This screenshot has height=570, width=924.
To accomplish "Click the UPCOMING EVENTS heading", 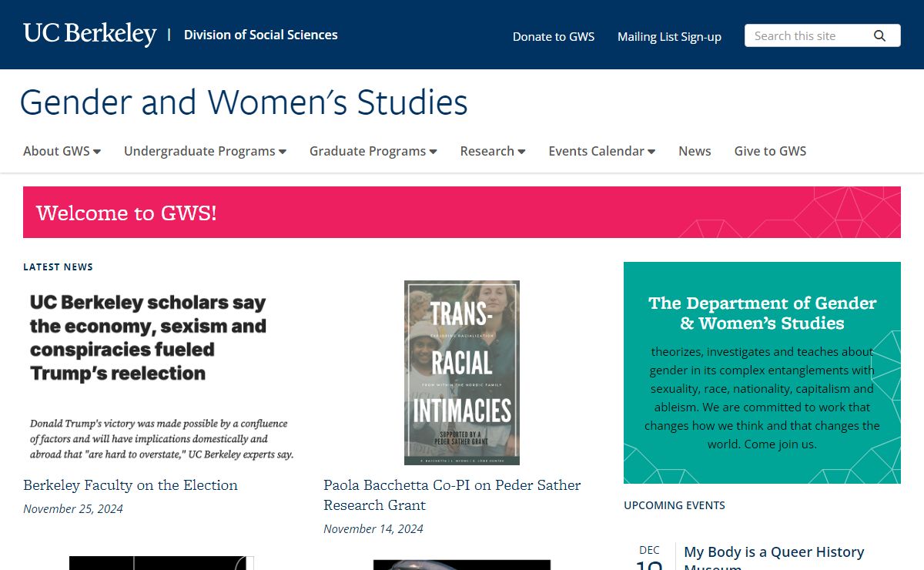I will [675, 505].
